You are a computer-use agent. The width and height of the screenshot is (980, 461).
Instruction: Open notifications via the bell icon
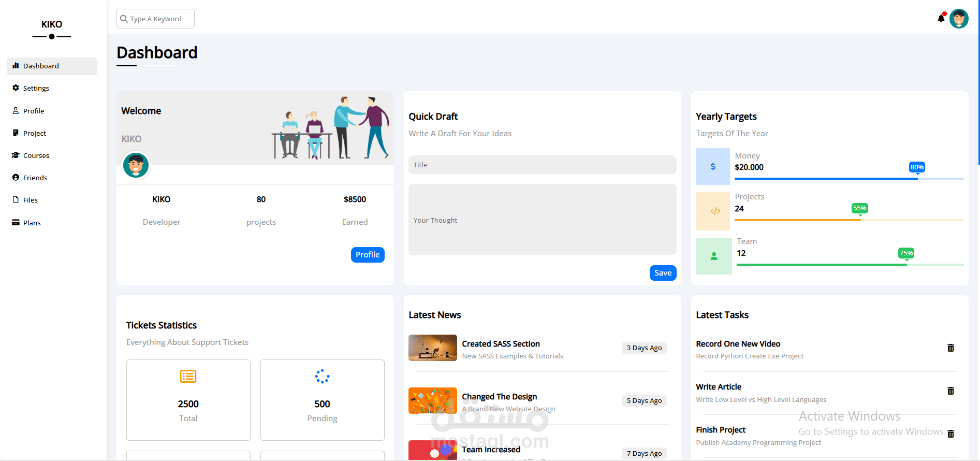click(x=941, y=19)
